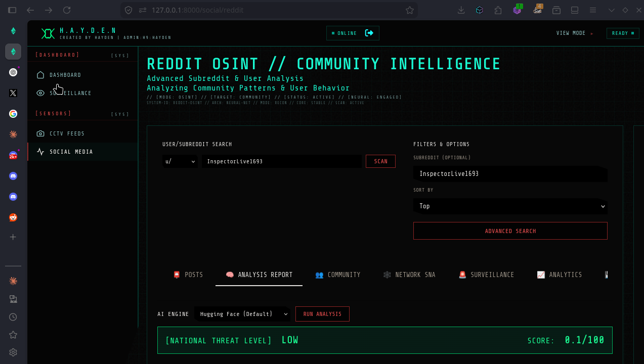Screen dimensions: 644x364
Task: Open the tab with the 2k+ badge
Action: pyautogui.click(x=13, y=155)
